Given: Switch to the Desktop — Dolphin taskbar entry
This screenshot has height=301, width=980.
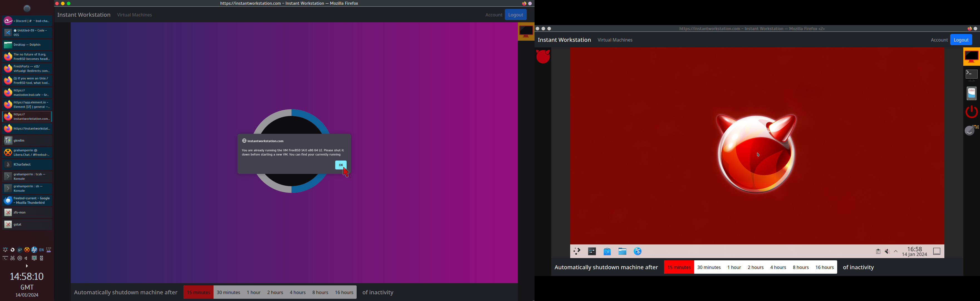Looking at the screenshot, I should coord(27,45).
